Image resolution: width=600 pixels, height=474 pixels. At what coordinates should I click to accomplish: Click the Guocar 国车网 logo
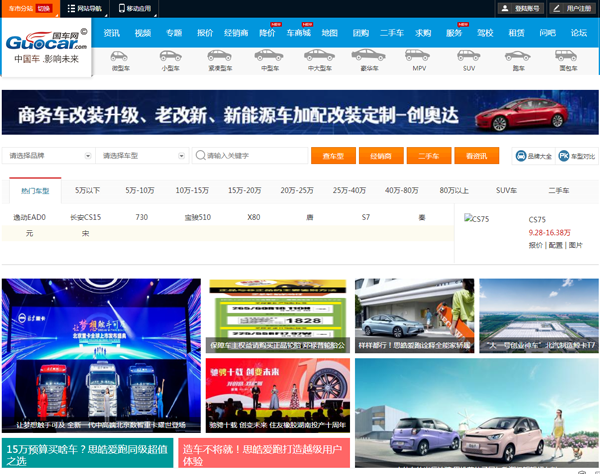click(x=46, y=46)
